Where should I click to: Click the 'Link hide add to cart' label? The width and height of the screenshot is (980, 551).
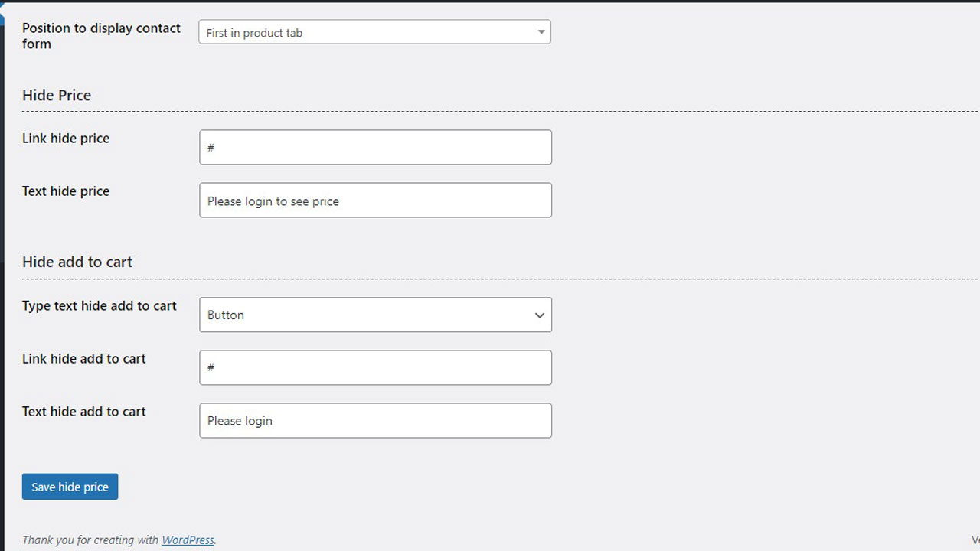tap(84, 359)
